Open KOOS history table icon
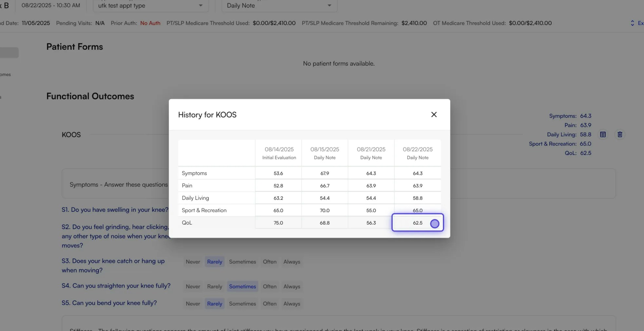 point(603,134)
